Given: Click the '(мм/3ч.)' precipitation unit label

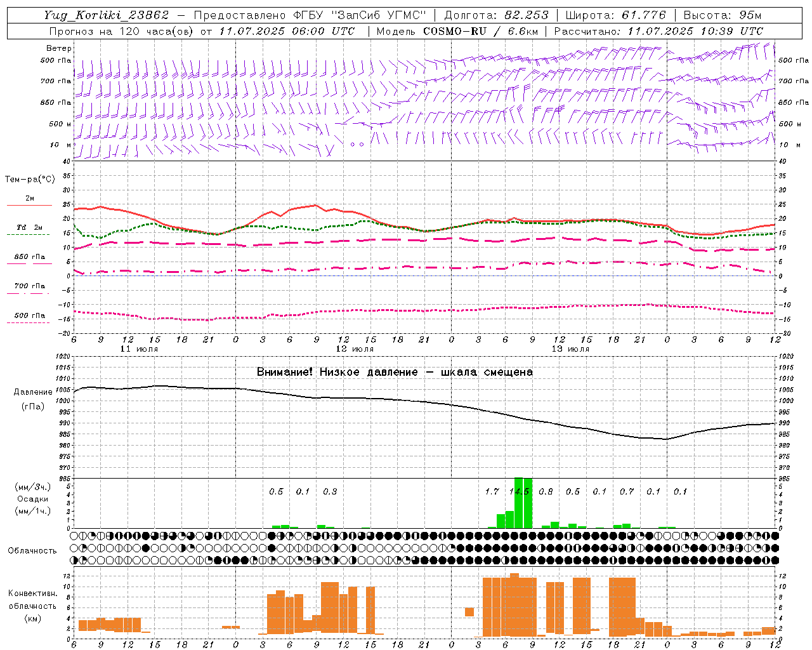Looking at the screenshot, I should click(x=32, y=487).
